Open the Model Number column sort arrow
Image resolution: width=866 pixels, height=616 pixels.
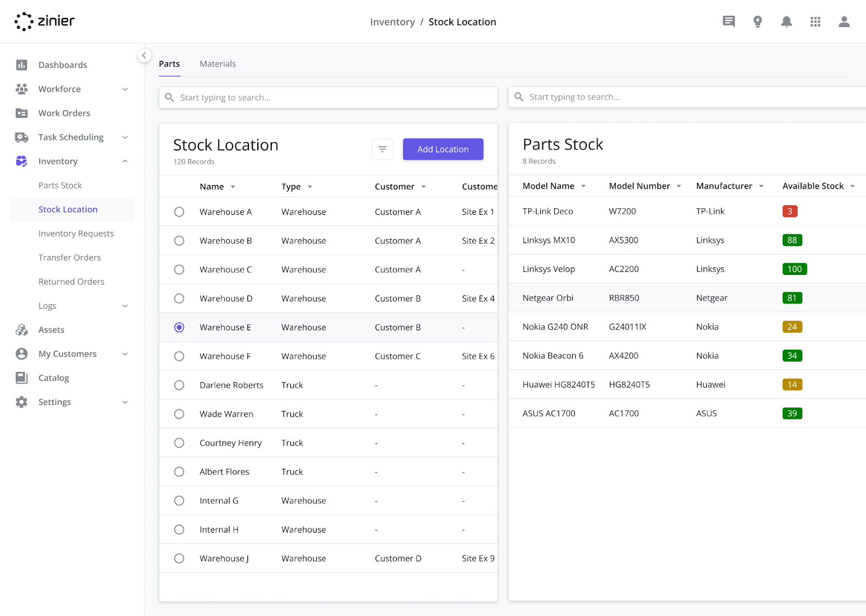coord(679,186)
